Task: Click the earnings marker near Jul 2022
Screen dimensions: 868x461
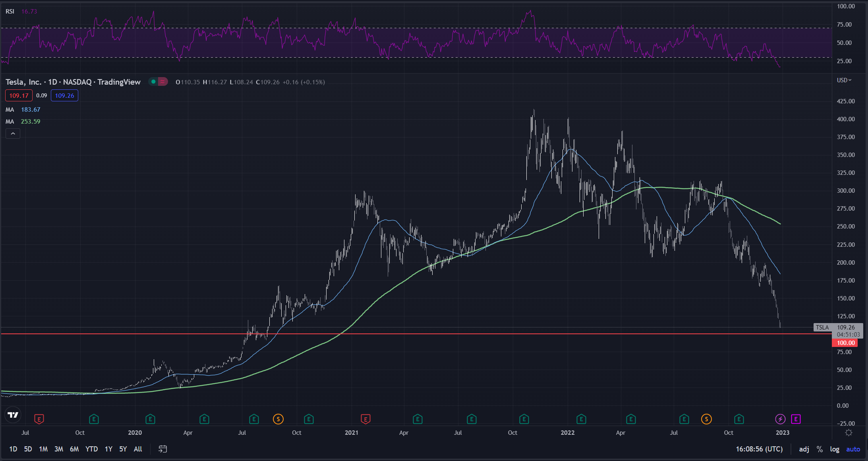Action: point(684,419)
